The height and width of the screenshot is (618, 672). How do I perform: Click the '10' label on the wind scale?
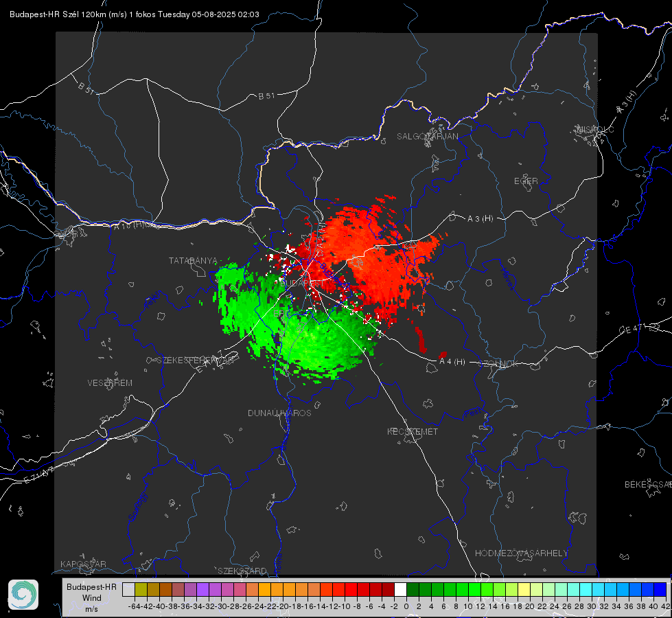468,606
